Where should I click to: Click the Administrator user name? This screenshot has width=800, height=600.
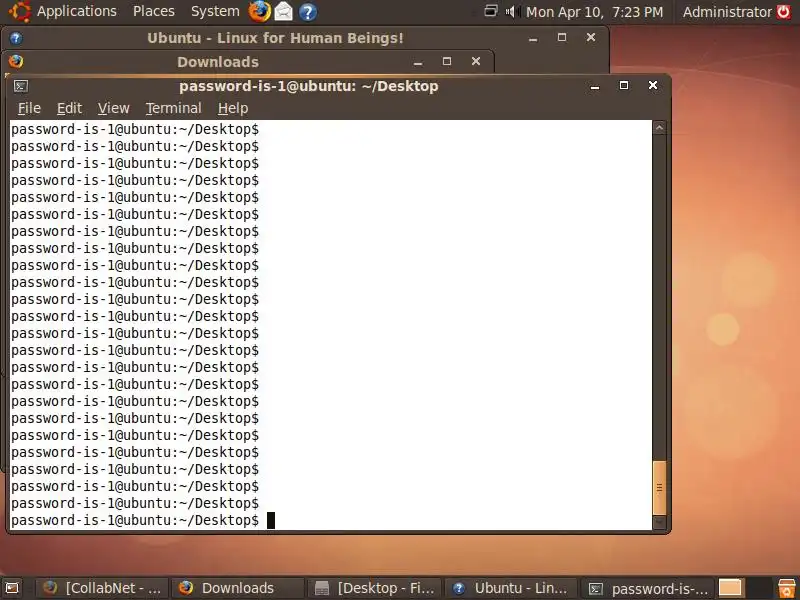point(727,12)
